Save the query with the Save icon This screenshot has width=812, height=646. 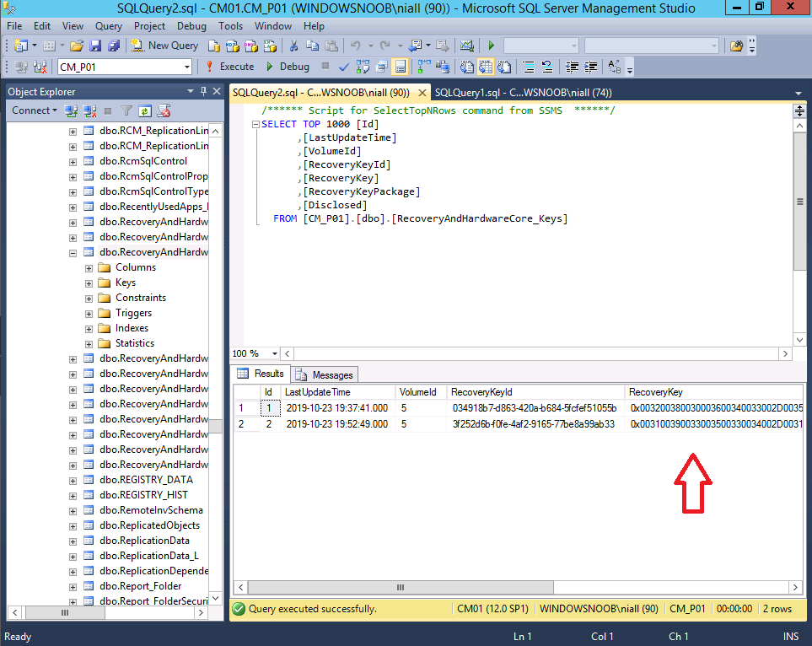pyautogui.click(x=95, y=46)
